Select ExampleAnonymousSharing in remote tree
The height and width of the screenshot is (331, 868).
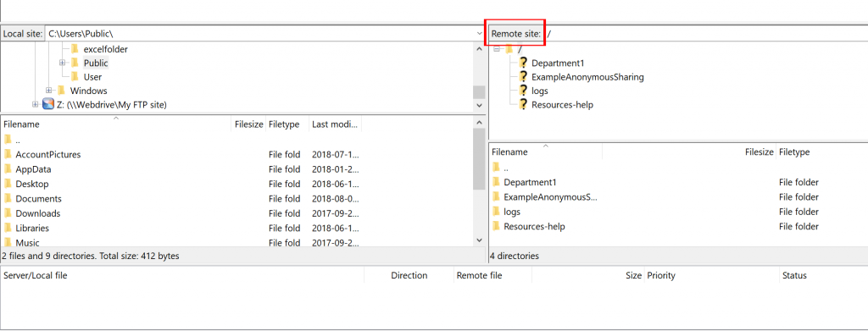pos(587,77)
